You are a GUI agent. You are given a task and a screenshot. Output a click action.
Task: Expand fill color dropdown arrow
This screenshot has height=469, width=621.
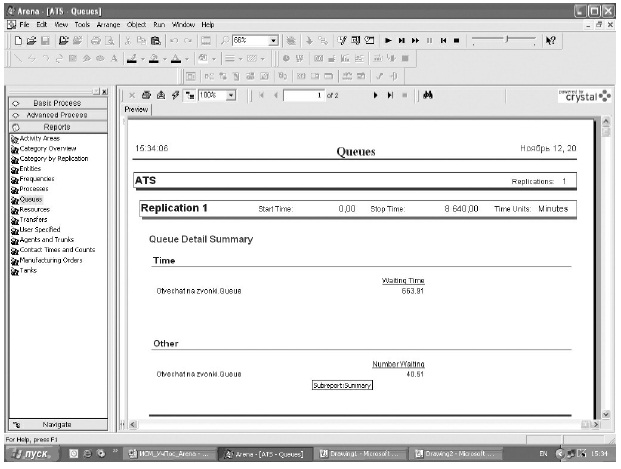click(164, 59)
